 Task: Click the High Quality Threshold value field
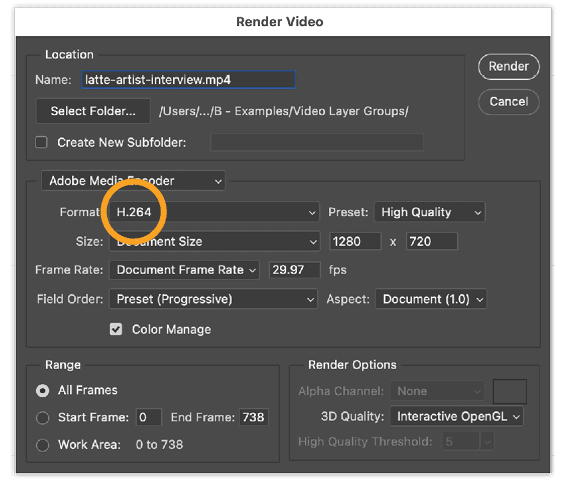pos(461,442)
